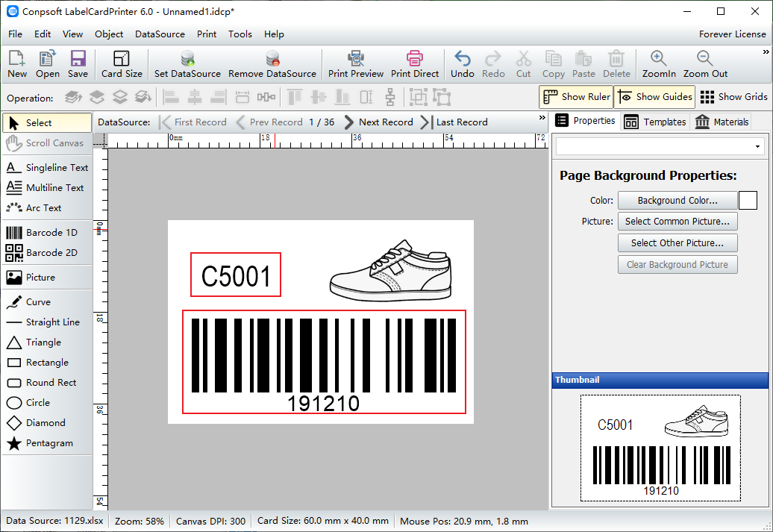Click the same width operation icon
Screen dimensions: 773x532
pyautogui.click(x=242, y=97)
